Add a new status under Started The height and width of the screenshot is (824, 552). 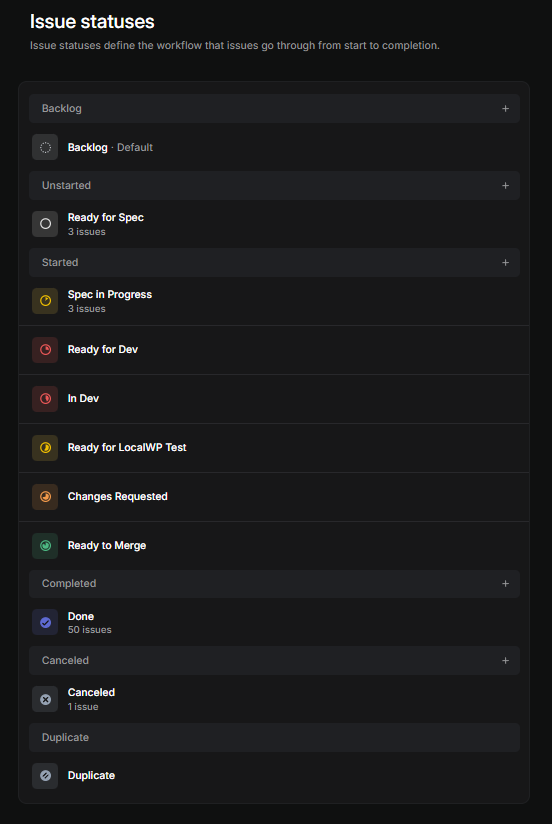click(x=505, y=262)
